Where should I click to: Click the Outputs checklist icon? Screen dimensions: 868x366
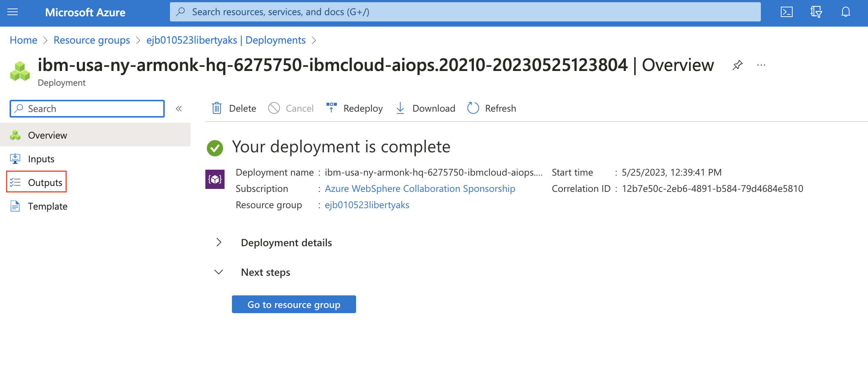(15, 183)
